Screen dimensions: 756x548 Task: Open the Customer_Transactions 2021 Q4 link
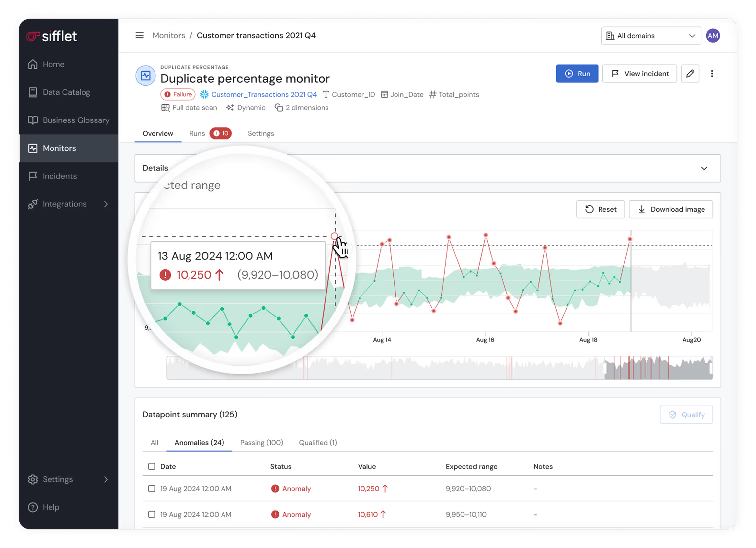pos(263,95)
